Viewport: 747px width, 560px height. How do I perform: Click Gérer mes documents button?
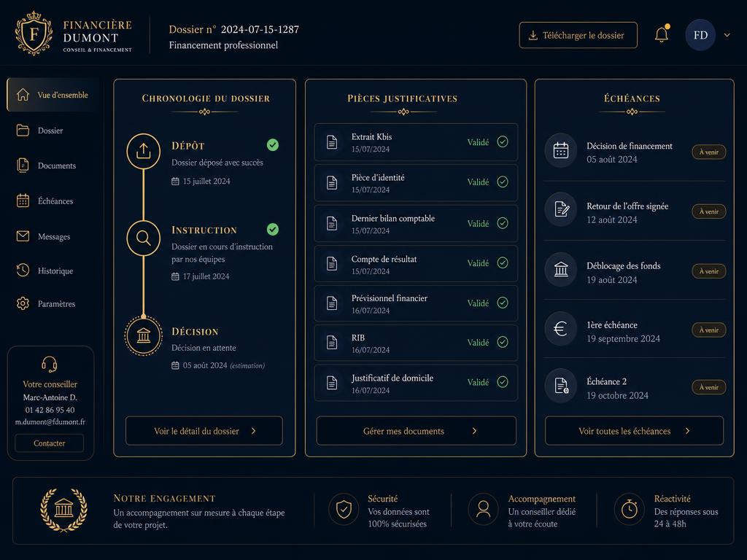pyautogui.click(x=416, y=431)
